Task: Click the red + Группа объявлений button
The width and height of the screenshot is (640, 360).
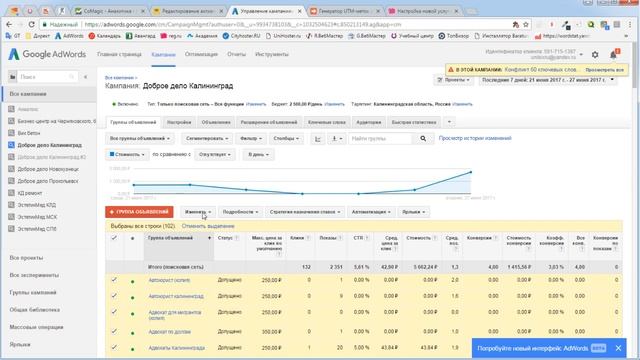Action: [139, 212]
